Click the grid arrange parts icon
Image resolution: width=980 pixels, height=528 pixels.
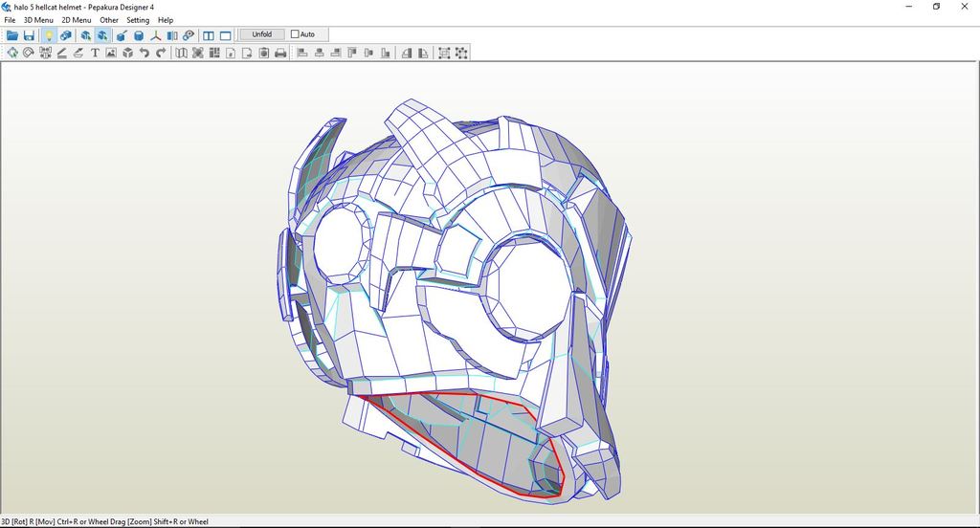[214, 54]
